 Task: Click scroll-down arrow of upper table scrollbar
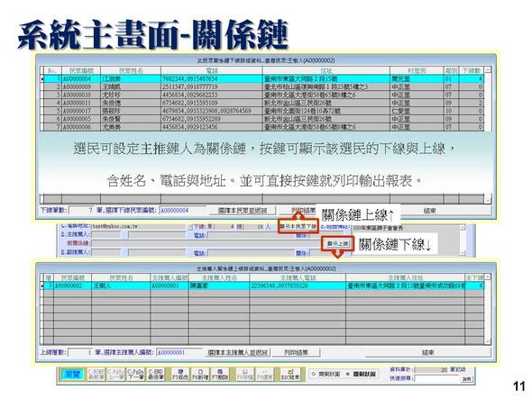point(488,200)
